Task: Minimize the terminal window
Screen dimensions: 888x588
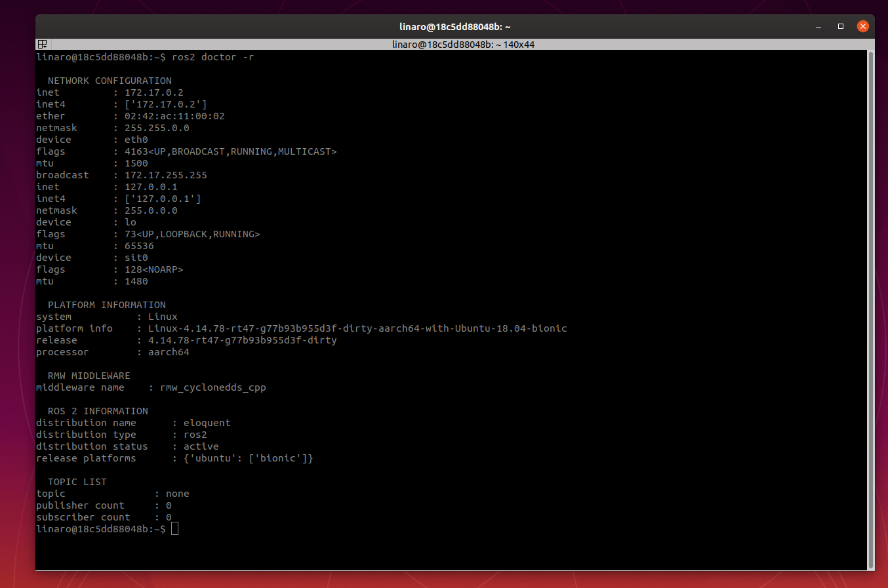Action: pyautogui.click(x=818, y=27)
